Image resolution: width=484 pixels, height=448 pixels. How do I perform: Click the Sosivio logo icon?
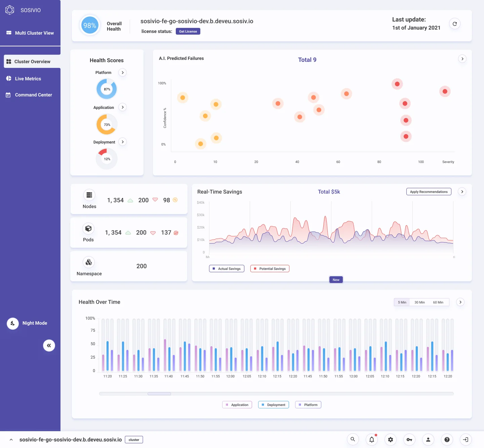tap(10, 10)
